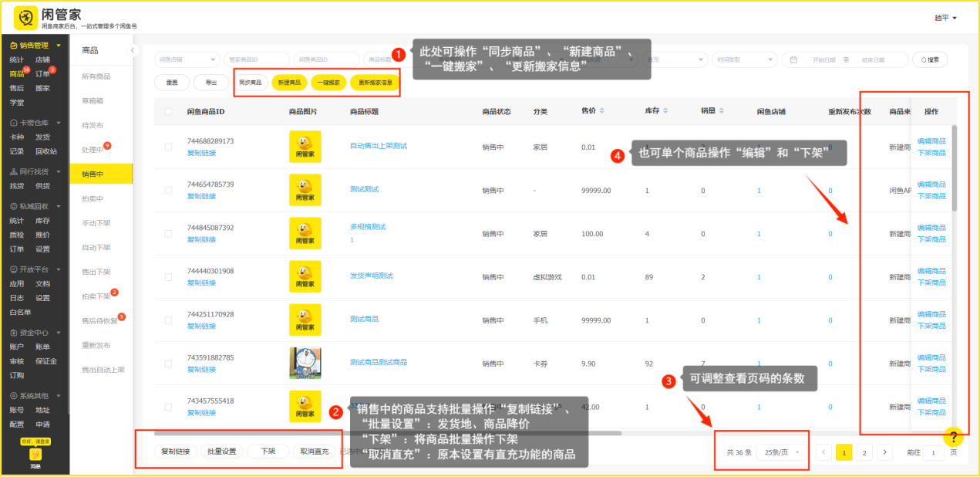Click the yellow help question mark icon
Image resolution: width=980 pixels, height=477 pixels.
953,437
